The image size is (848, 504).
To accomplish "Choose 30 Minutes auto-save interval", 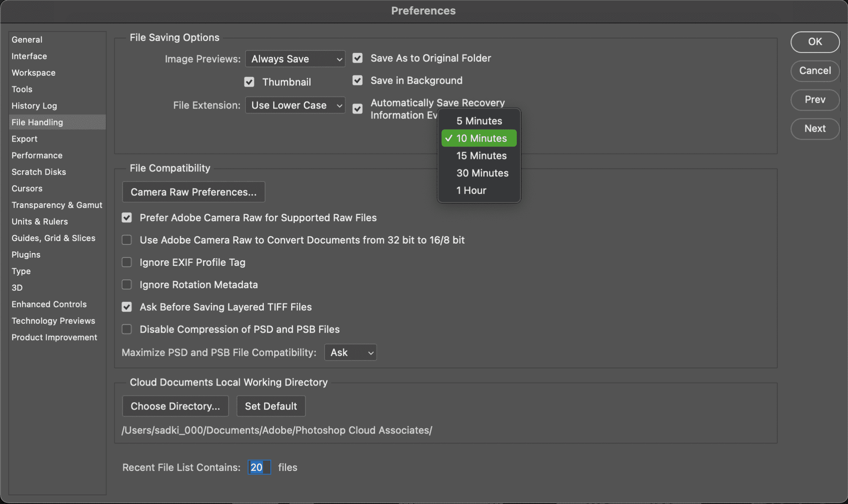I will point(482,173).
